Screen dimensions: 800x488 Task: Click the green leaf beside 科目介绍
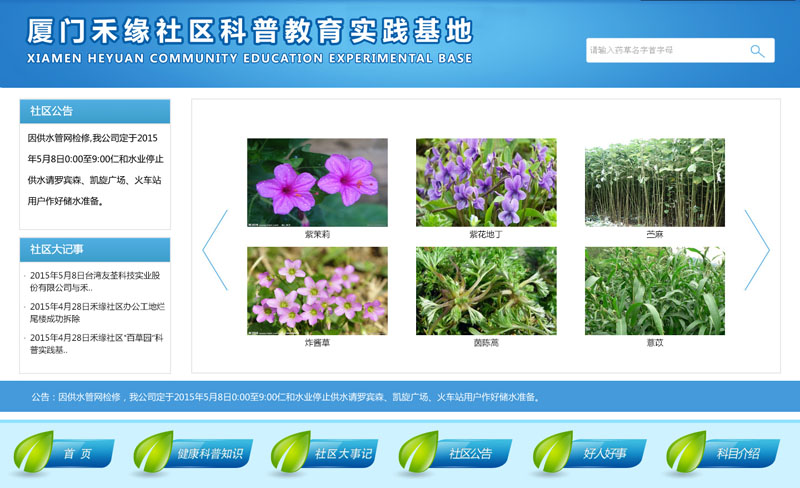tap(686, 451)
